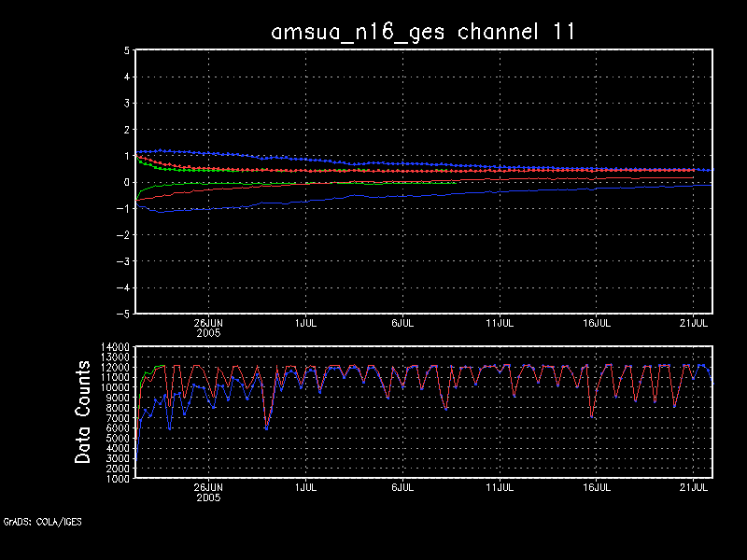Click the 0 value on the upper y-axis
This screenshot has height=560, width=747.
(x=124, y=183)
